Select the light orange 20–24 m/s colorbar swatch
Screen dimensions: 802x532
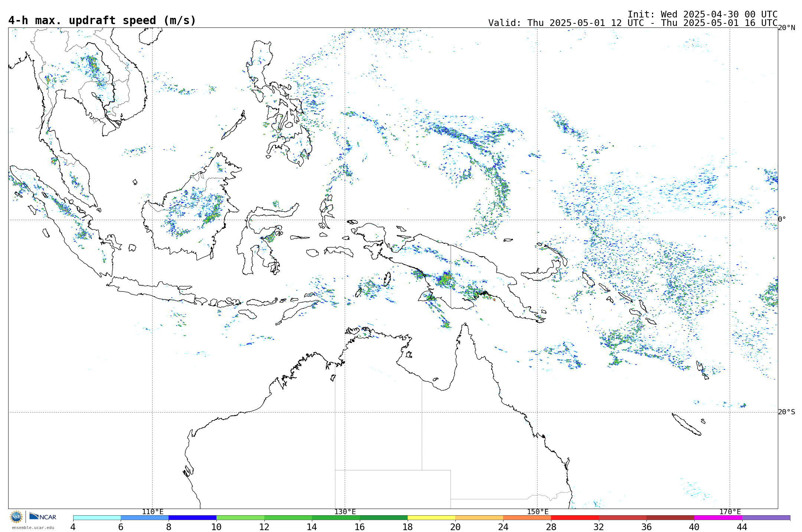coord(479,518)
